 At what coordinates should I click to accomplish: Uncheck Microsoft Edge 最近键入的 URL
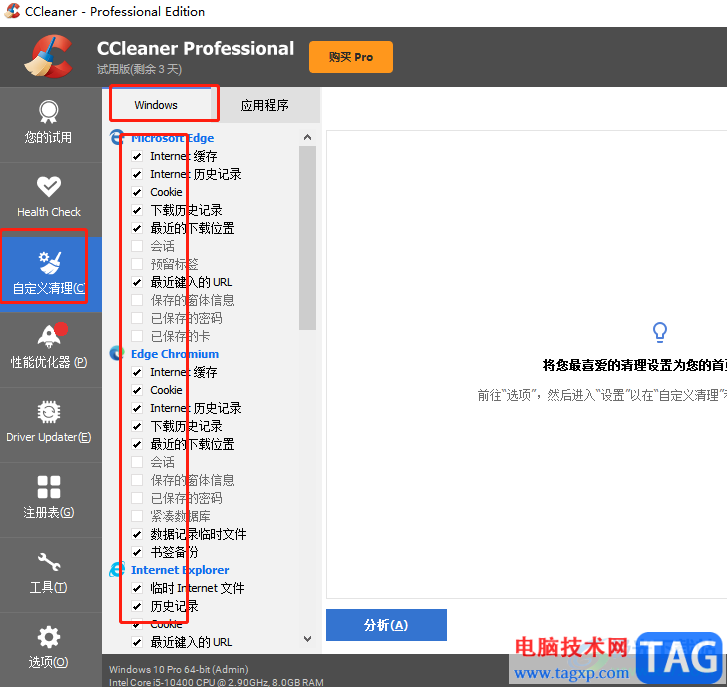coord(137,282)
